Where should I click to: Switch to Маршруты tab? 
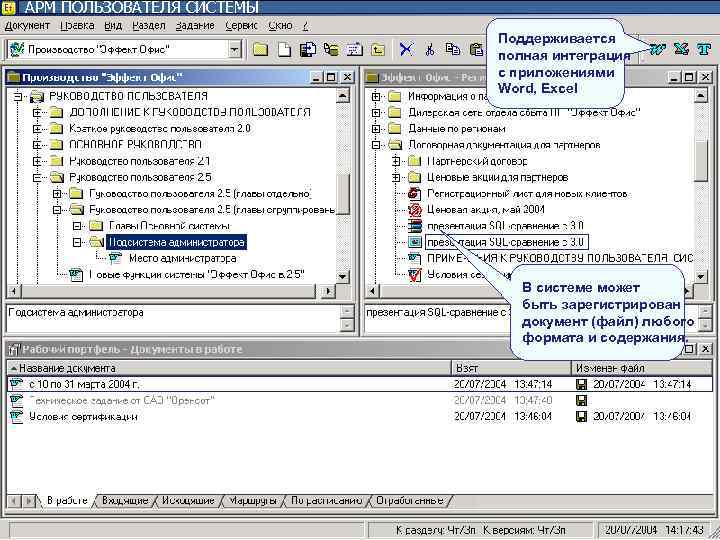click(253, 501)
